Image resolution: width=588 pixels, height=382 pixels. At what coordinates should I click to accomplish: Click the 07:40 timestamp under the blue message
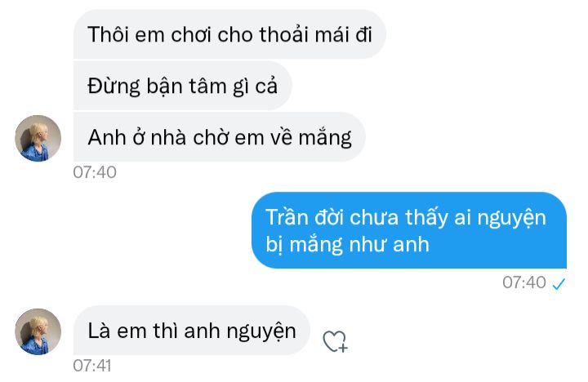(523, 282)
